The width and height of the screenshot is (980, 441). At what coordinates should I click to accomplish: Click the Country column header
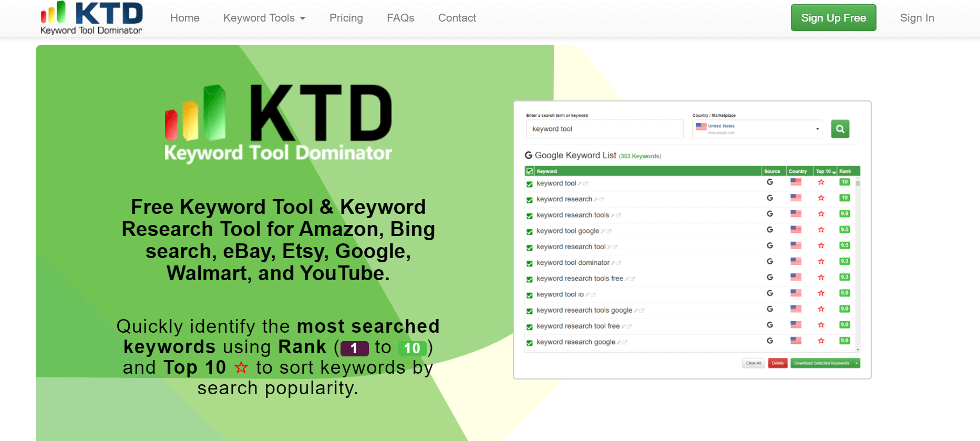(x=798, y=171)
